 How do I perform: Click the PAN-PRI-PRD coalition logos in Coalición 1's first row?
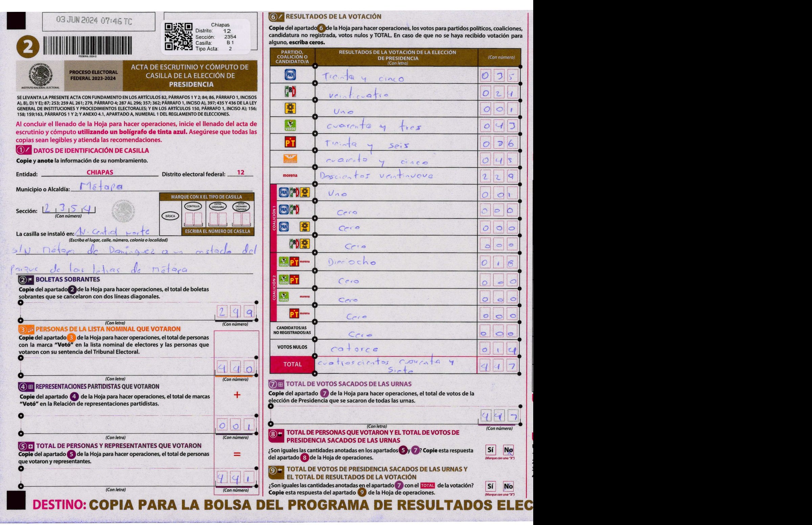[295, 192]
